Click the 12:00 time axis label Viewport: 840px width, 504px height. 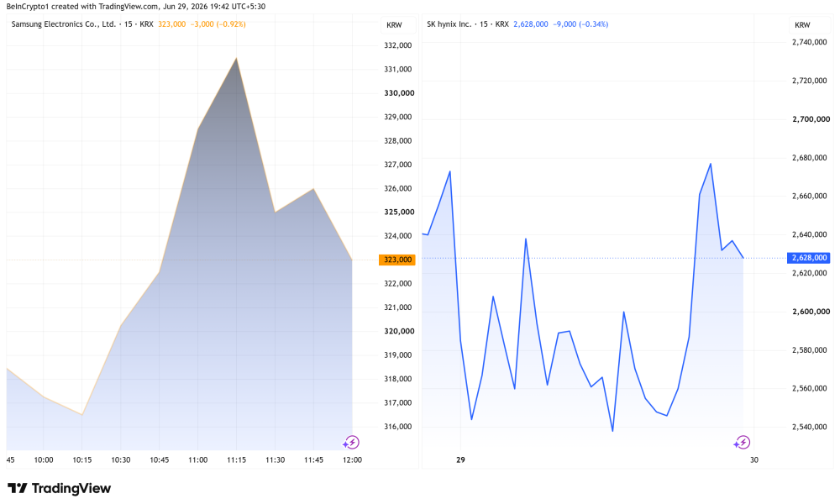352,459
